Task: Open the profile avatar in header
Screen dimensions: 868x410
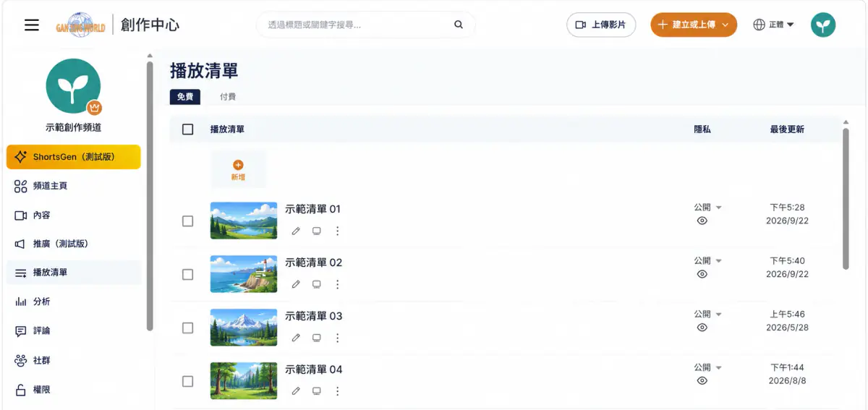Action: point(823,25)
